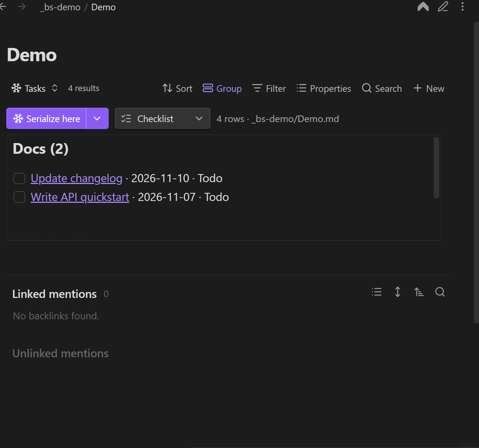This screenshot has height=448, width=479.
Task: Click the 2026-11-10 date text
Action: pos(160,178)
